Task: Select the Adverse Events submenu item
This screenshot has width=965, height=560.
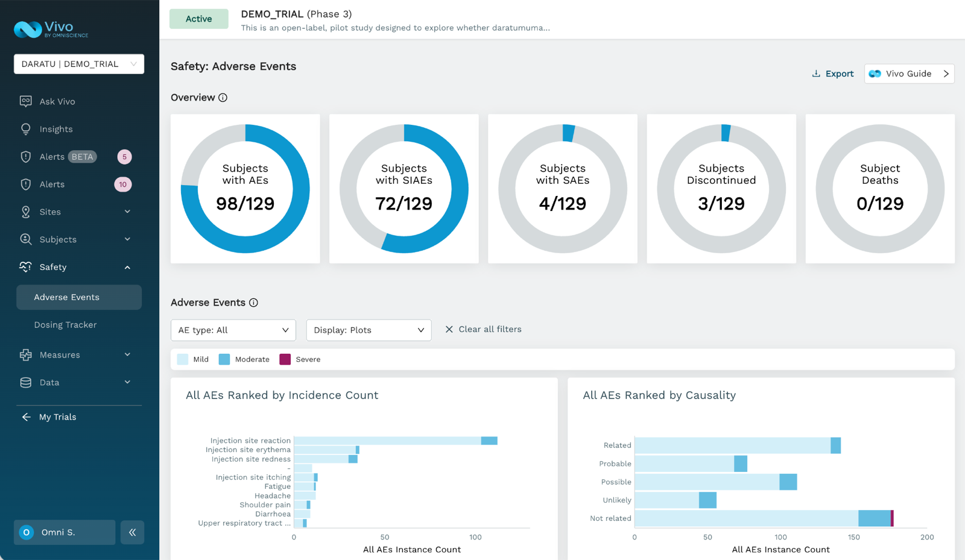Action: pos(79,297)
